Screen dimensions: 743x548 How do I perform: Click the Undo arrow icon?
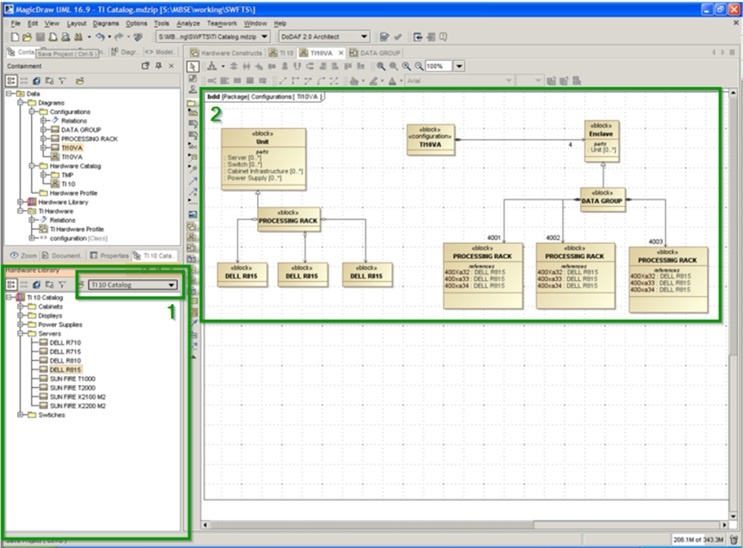(x=100, y=37)
